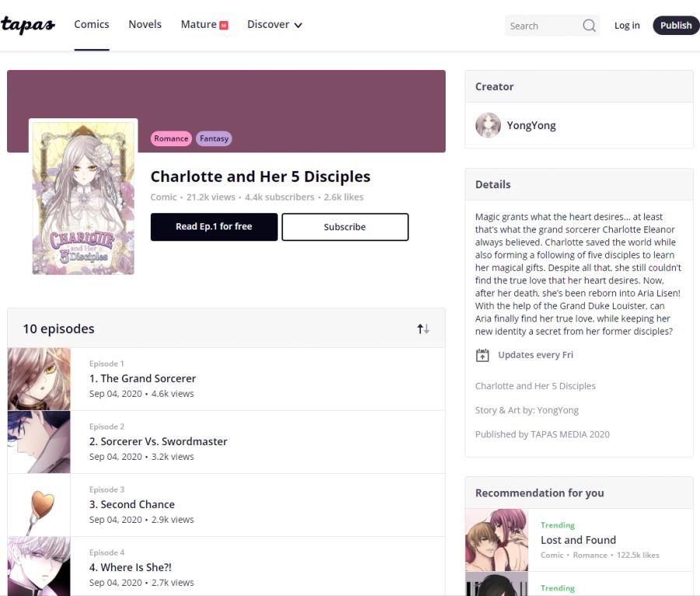This screenshot has height=596, width=700.
Task: Click the Log in link
Action: (627, 26)
